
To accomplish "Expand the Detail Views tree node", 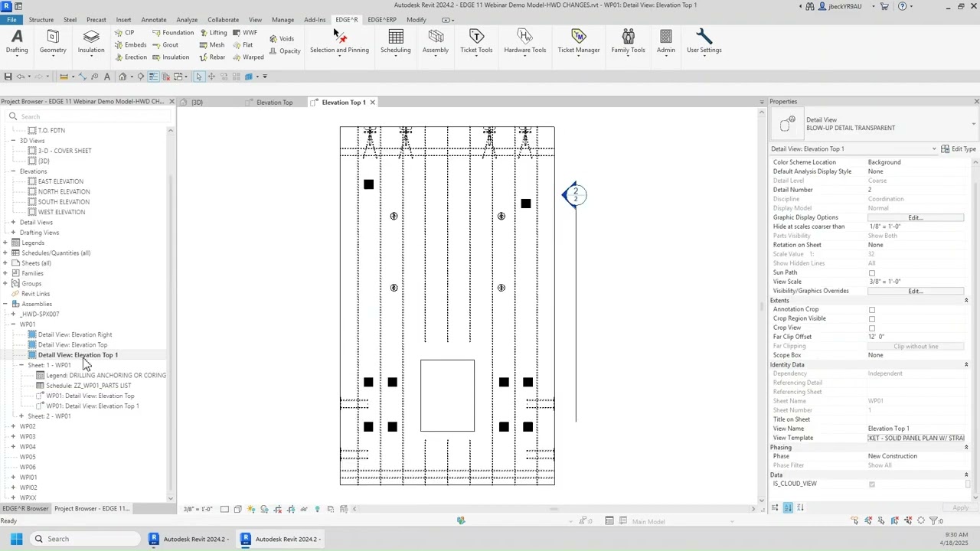I will tap(13, 223).
